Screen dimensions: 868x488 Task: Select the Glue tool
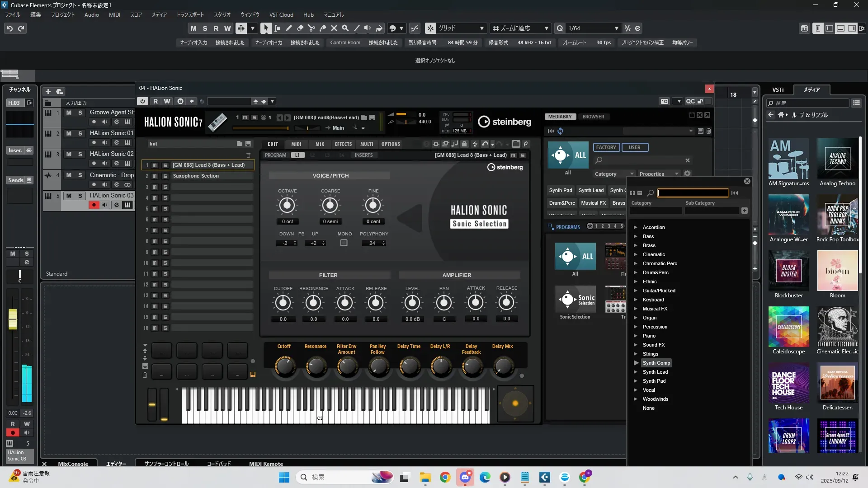click(322, 28)
